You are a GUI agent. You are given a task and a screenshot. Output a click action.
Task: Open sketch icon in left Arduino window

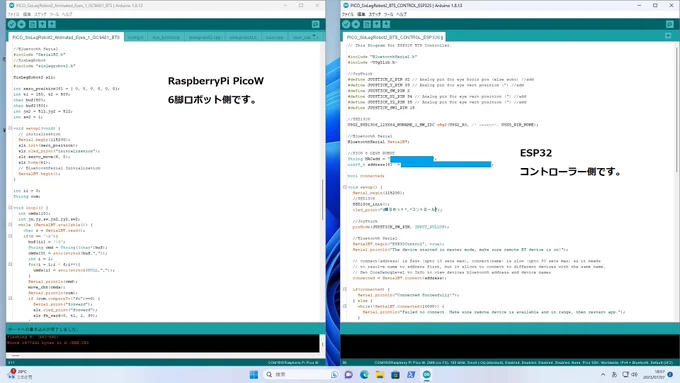[x=42, y=24]
